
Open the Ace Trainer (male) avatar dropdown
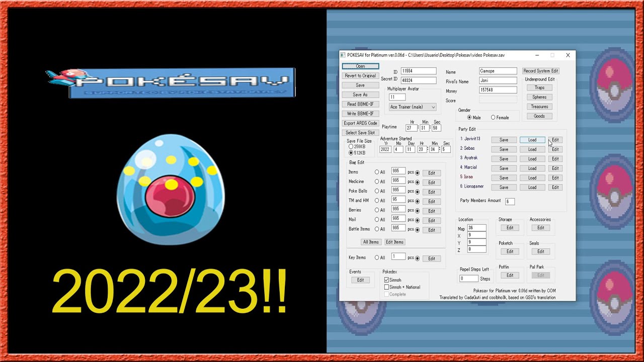[413, 107]
